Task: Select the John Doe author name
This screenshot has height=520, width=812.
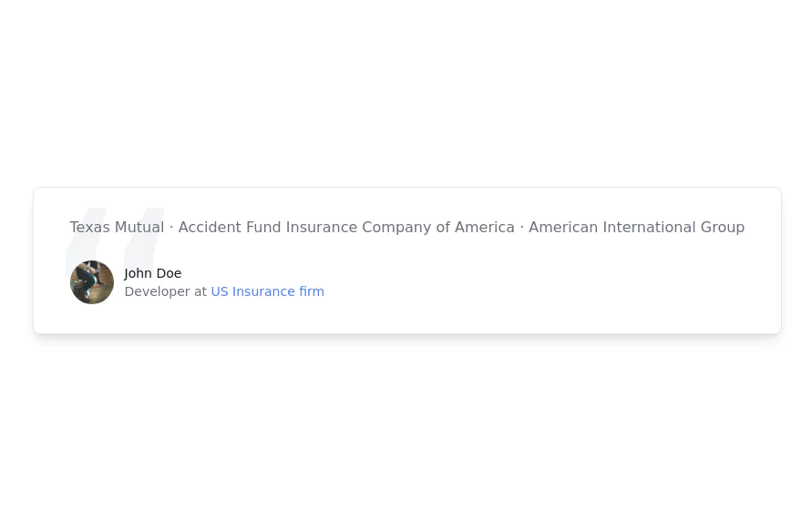Action: (x=153, y=273)
